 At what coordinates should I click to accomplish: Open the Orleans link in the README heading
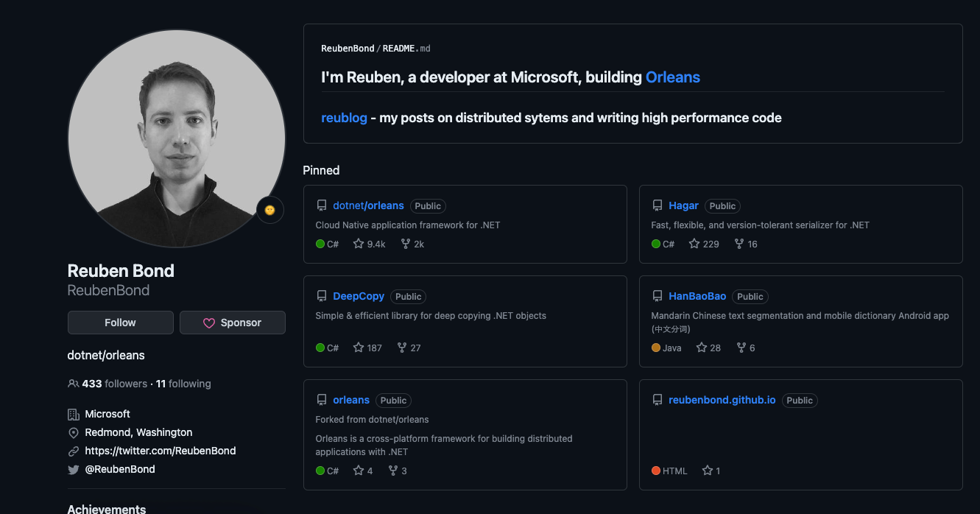coord(672,77)
